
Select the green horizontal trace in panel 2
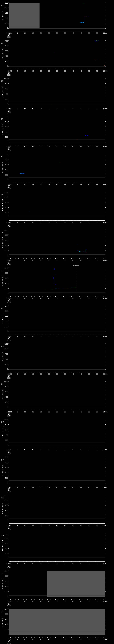click(x=98, y=60)
